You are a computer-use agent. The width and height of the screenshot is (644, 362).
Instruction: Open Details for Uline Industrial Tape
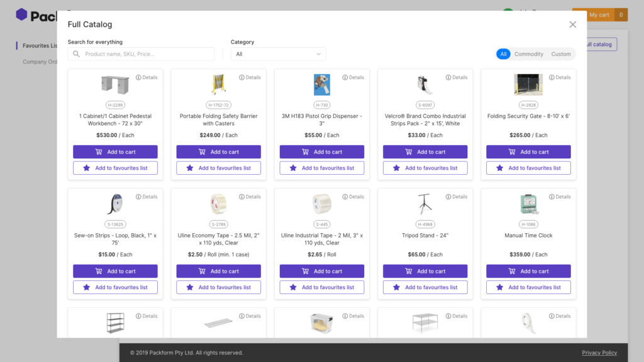353,197
